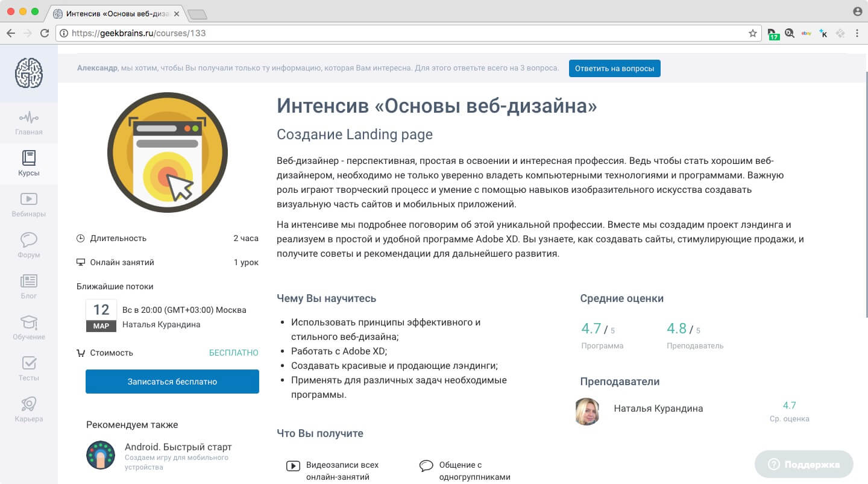Open the Chrome three-dot menu
The height and width of the screenshot is (484, 868).
(857, 33)
